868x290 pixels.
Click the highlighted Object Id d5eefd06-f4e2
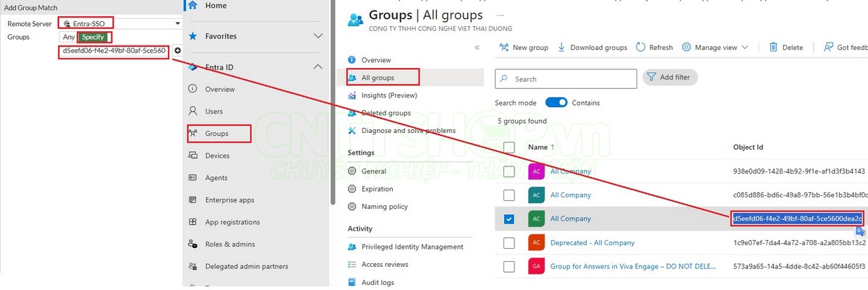tap(798, 218)
